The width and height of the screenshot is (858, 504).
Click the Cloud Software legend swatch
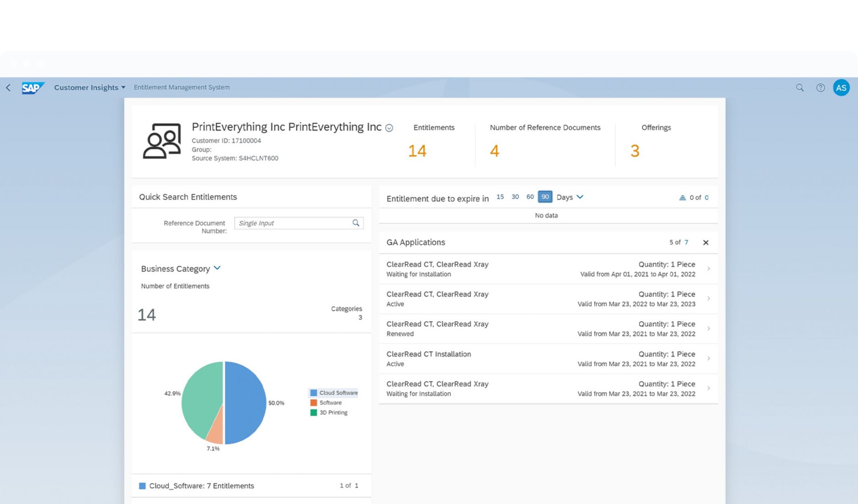click(313, 393)
